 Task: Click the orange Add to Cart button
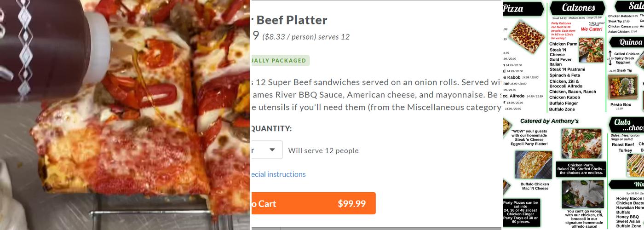point(313,203)
